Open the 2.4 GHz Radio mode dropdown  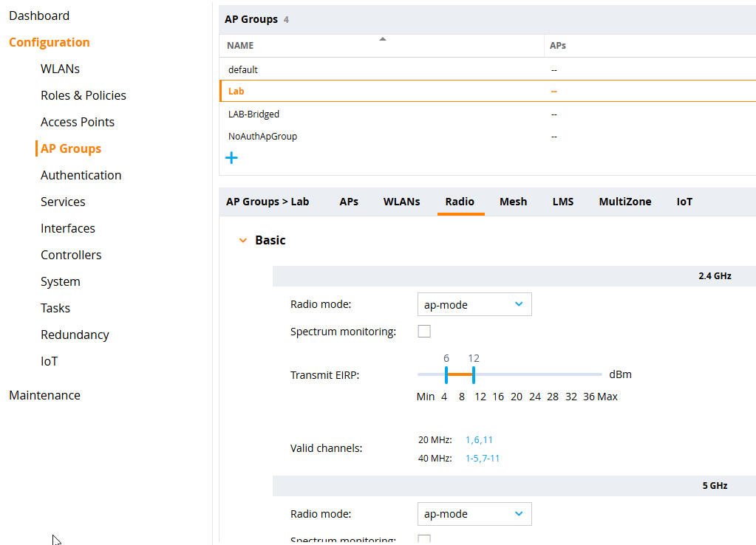coord(474,304)
